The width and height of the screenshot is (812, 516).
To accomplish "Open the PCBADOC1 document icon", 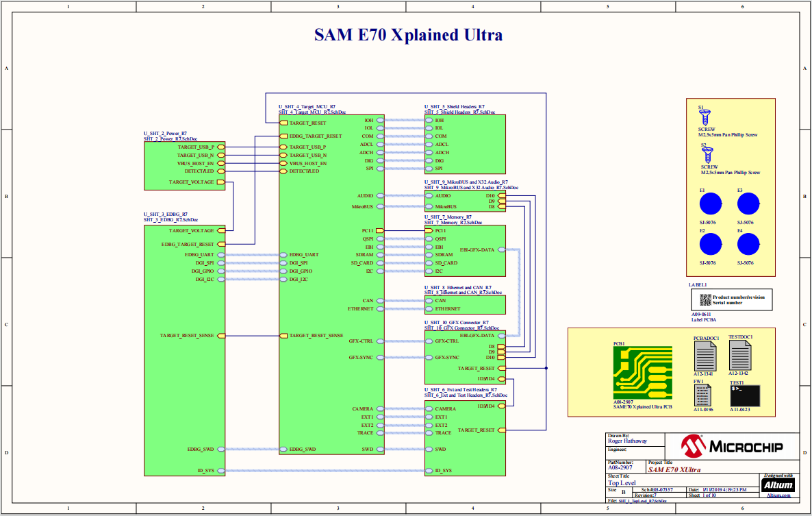I will pyautogui.click(x=705, y=356).
